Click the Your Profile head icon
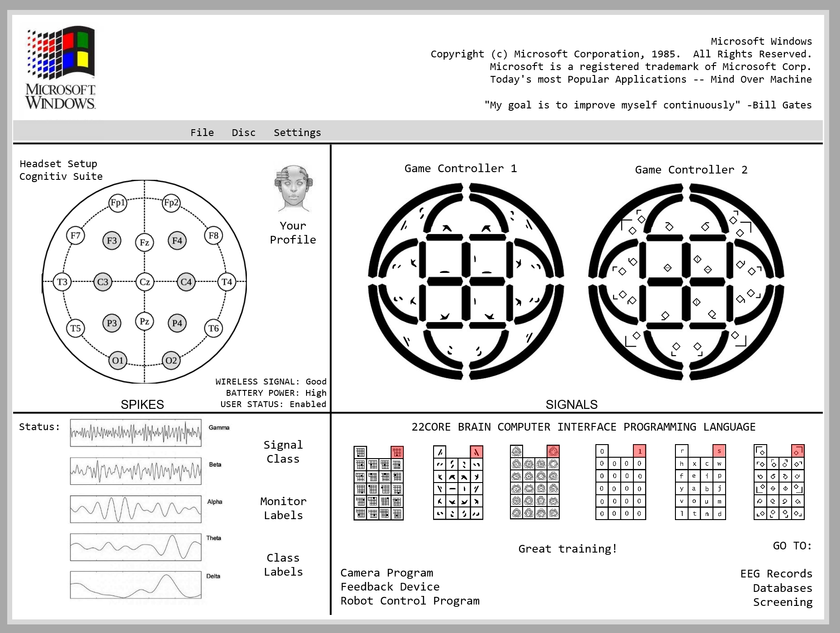 pyautogui.click(x=293, y=188)
